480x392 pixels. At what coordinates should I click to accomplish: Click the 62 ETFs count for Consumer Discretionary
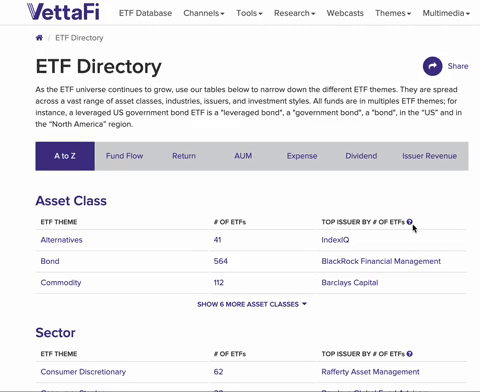click(218, 372)
